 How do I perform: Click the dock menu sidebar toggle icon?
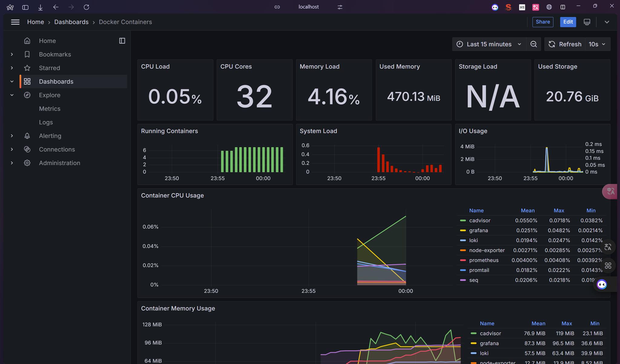pos(122,41)
